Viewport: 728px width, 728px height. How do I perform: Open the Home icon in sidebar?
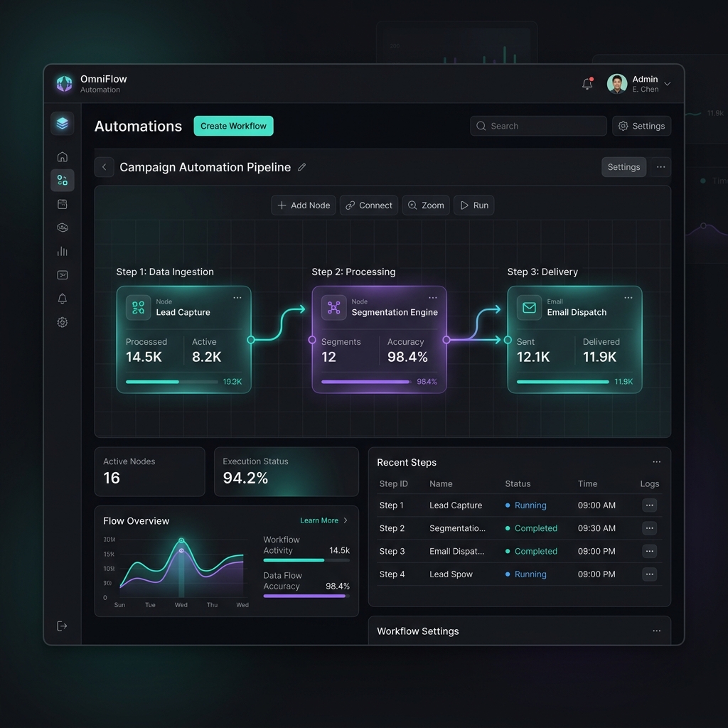coord(63,156)
